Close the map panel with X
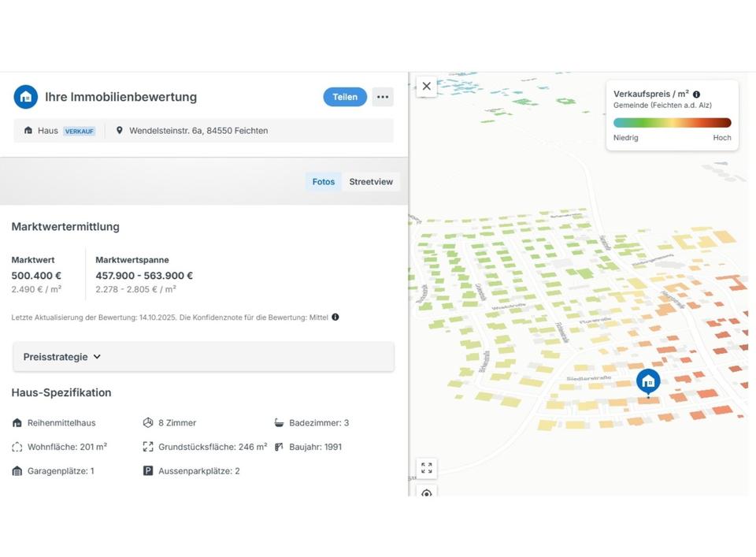 pyautogui.click(x=426, y=87)
